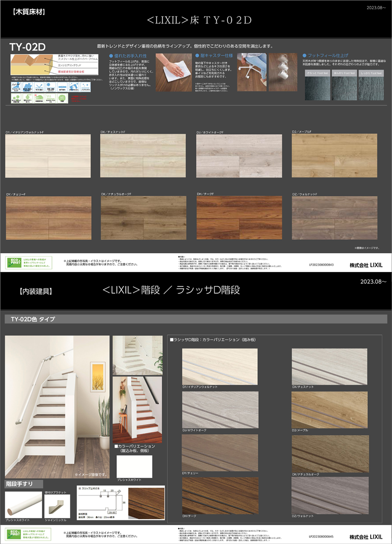
Task: Open the blurred spinning caster photo
Action: pyautogui.click(x=283, y=73)
